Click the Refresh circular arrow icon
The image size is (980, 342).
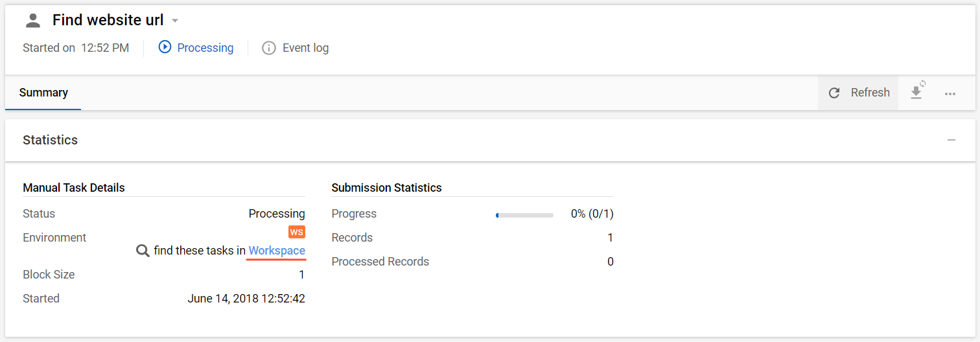[835, 93]
